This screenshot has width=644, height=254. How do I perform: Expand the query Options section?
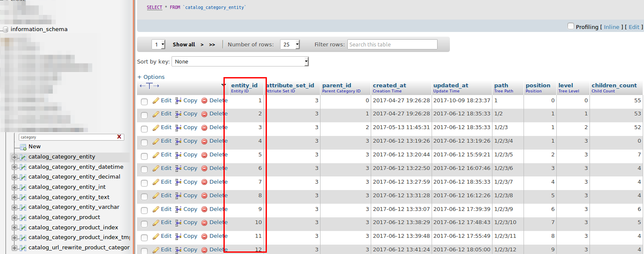pos(151,77)
